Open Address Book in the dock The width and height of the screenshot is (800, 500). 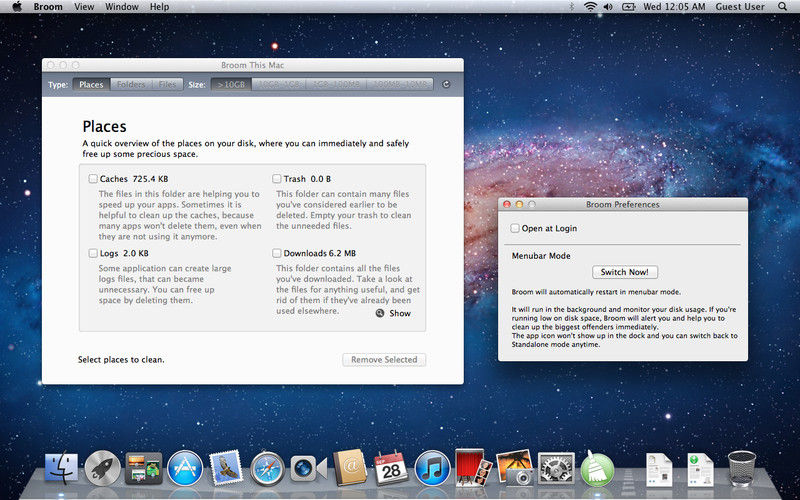(350, 468)
